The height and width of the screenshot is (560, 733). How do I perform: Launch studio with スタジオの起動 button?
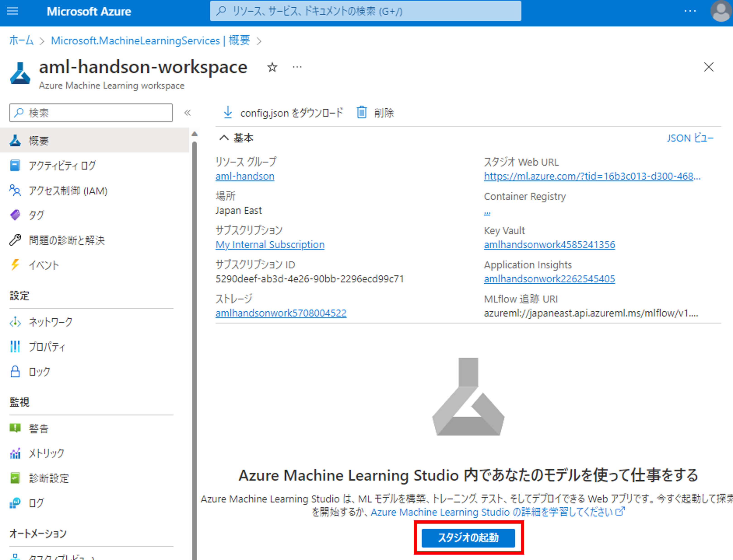[469, 538]
